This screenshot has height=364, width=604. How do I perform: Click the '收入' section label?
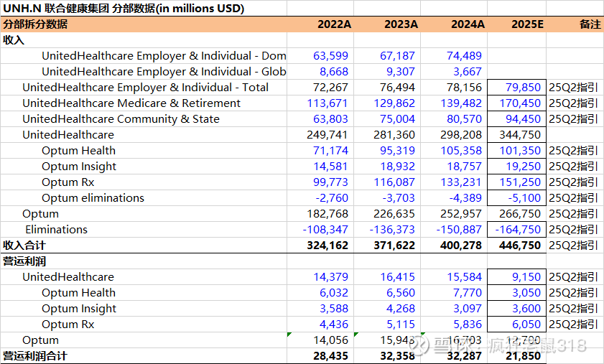click(14, 40)
